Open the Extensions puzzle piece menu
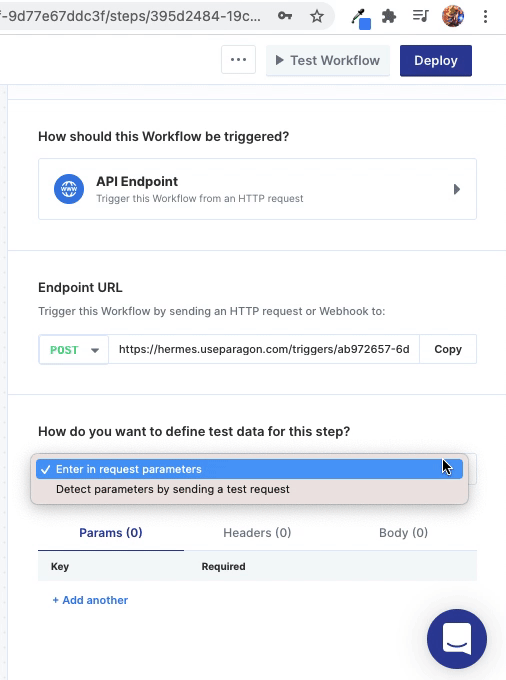The height and width of the screenshot is (680, 506). (389, 16)
